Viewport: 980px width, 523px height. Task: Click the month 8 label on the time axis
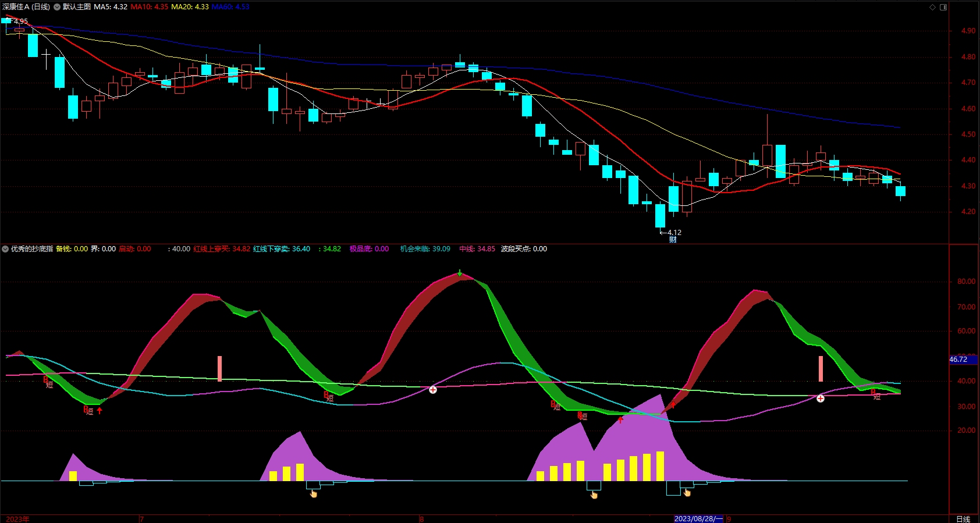[x=422, y=519]
